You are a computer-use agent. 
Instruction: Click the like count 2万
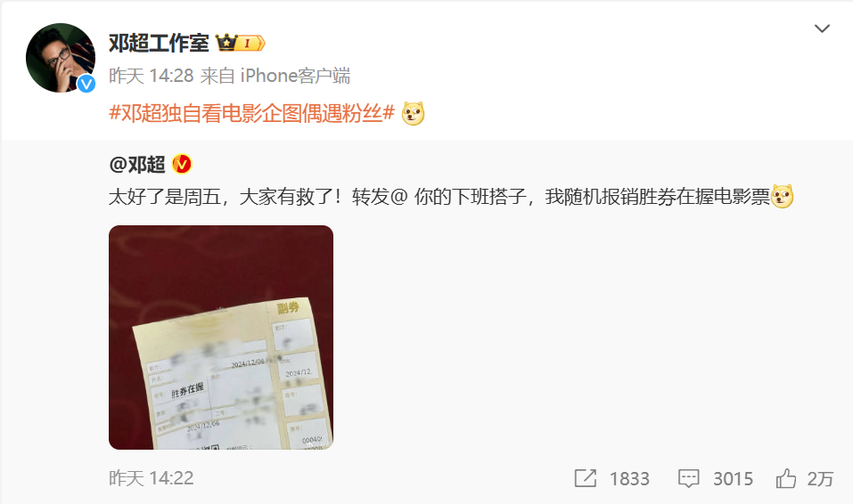820,478
